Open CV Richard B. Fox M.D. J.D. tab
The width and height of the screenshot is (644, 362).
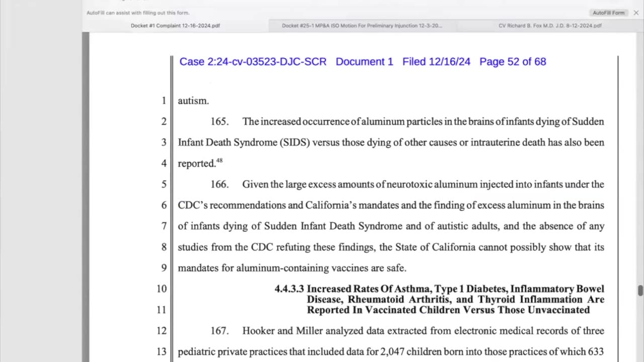tap(550, 26)
